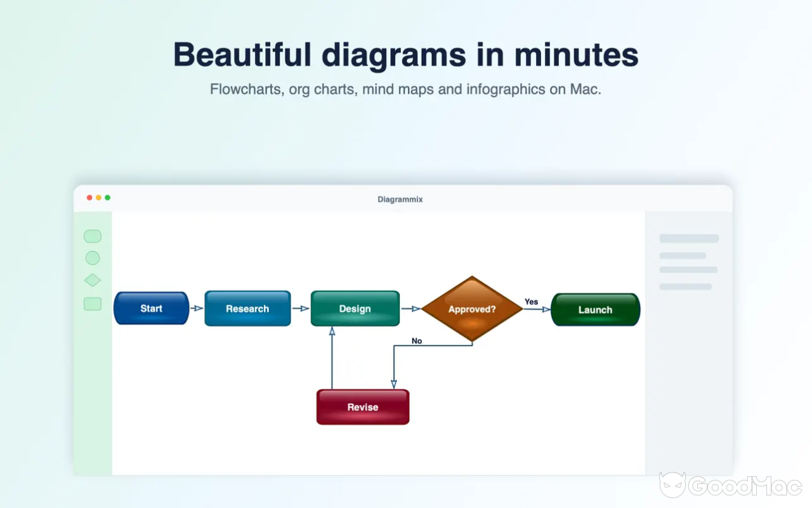Screen dimensions: 812x508
Task: Select the teal Design block
Action: click(x=355, y=309)
